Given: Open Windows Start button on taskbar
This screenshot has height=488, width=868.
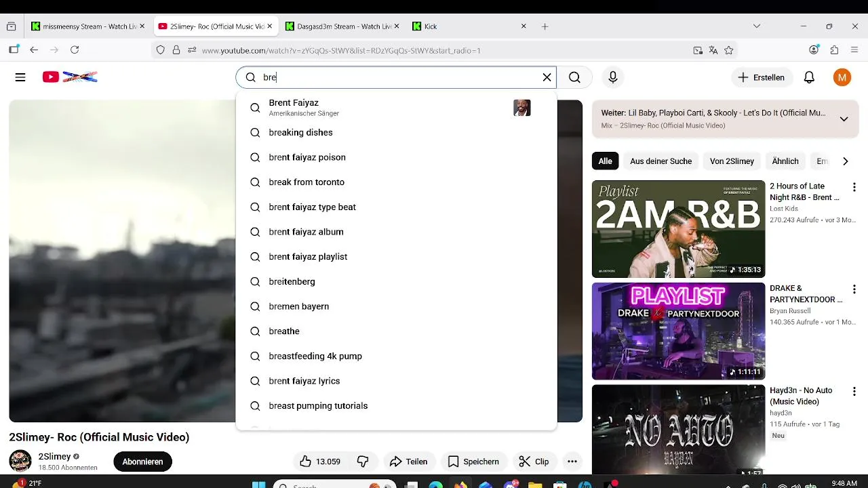Looking at the screenshot, I should point(258,484).
